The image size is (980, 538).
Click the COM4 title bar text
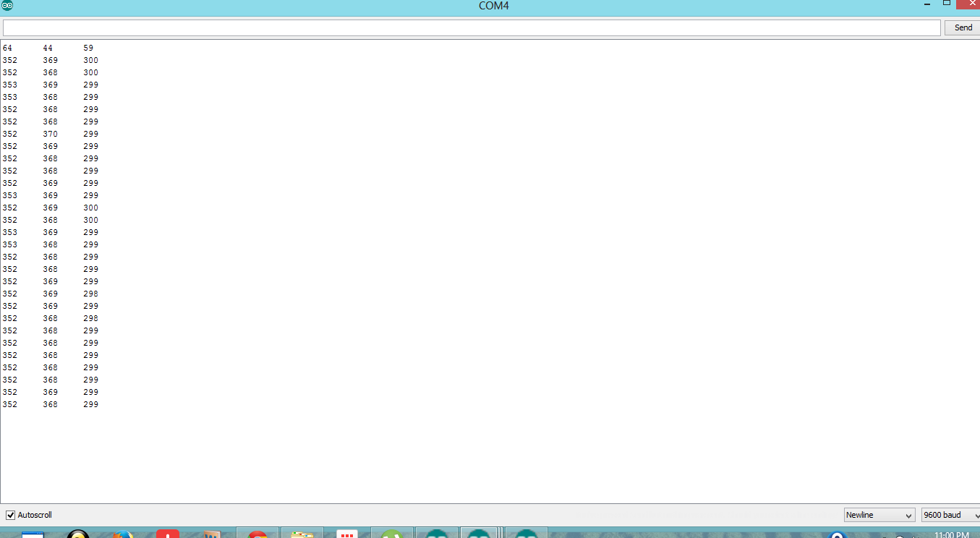[494, 7]
